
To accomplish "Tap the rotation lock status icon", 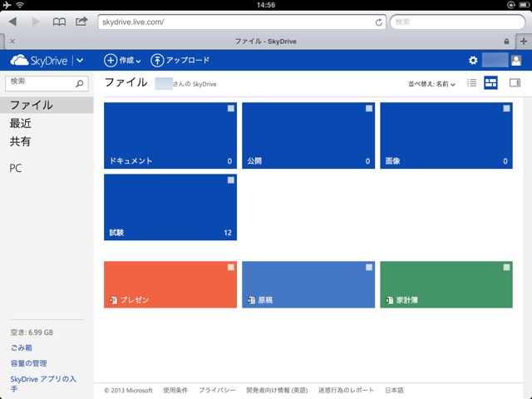I will 511,5.
